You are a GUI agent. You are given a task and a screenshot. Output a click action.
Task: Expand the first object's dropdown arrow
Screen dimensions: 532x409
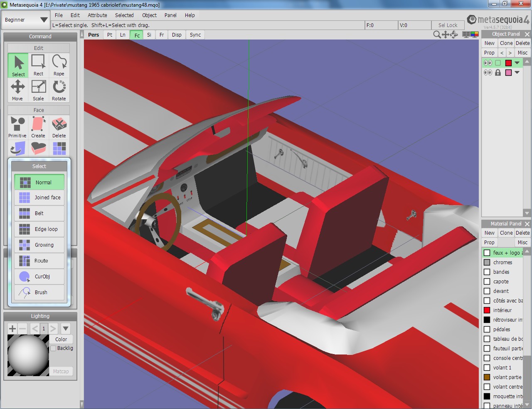pos(517,63)
